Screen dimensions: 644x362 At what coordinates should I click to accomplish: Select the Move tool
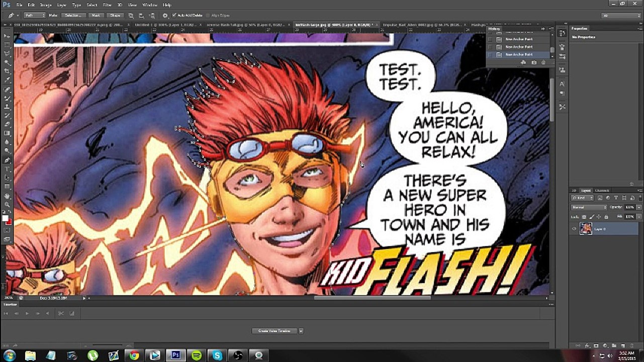coord(7,36)
